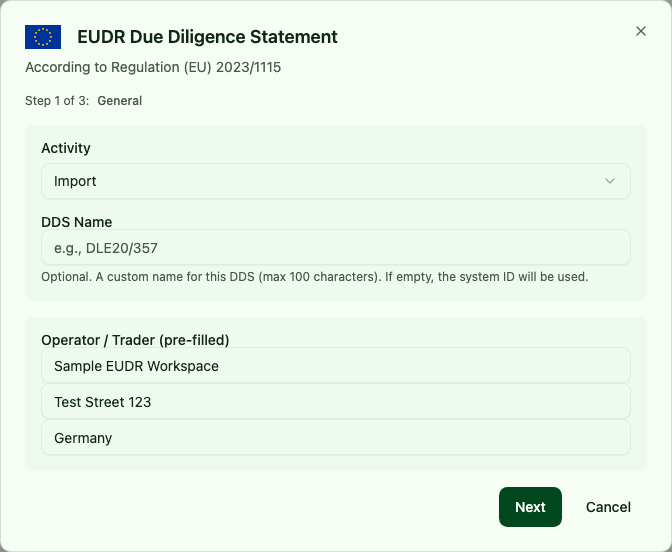Viewport: 672px width, 552px height.
Task: Click the DDS Name label
Action: point(77,222)
